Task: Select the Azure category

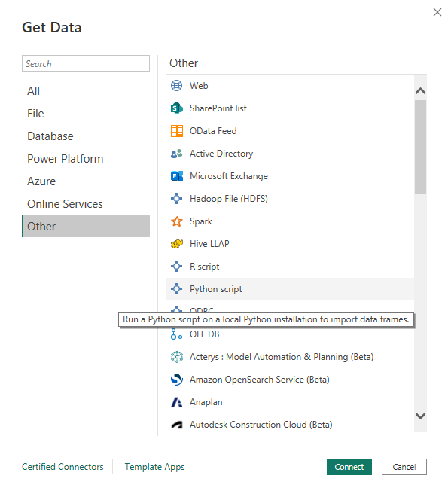Action: [41, 181]
